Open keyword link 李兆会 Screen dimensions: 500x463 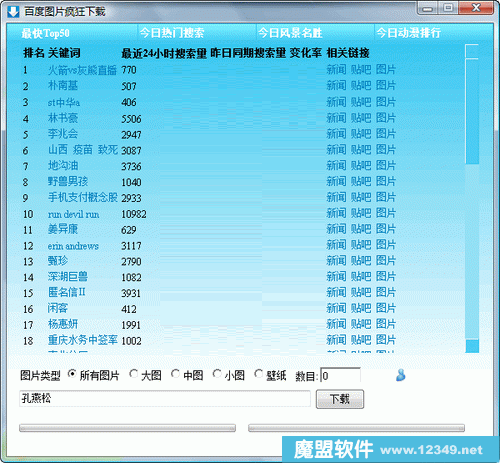coord(63,134)
